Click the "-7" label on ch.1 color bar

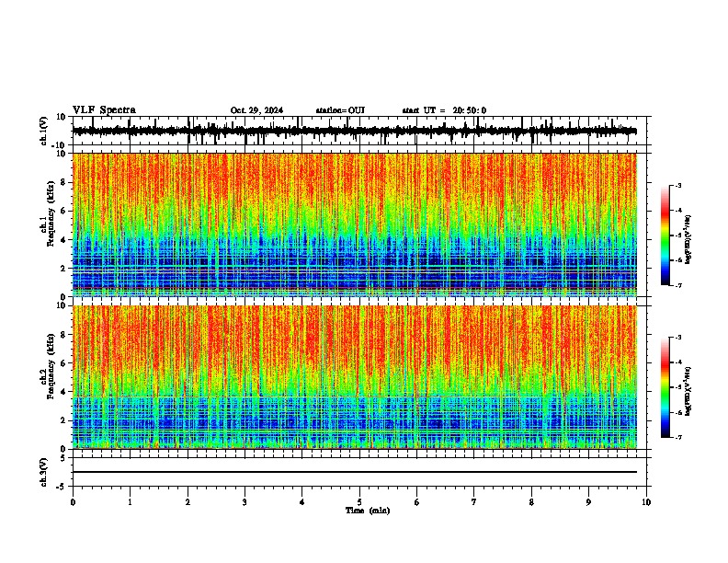click(678, 285)
